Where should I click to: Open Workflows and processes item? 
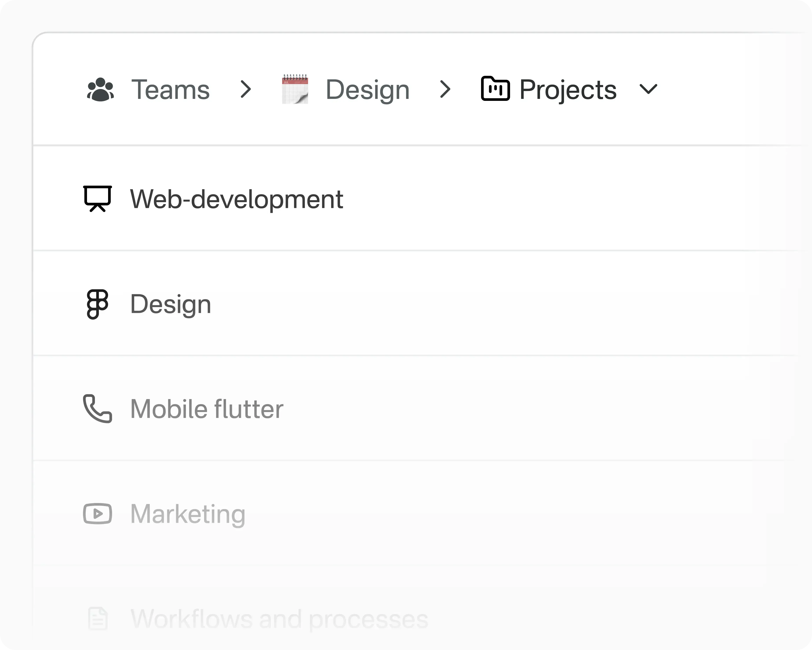pyautogui.click(x=279, y=619)
